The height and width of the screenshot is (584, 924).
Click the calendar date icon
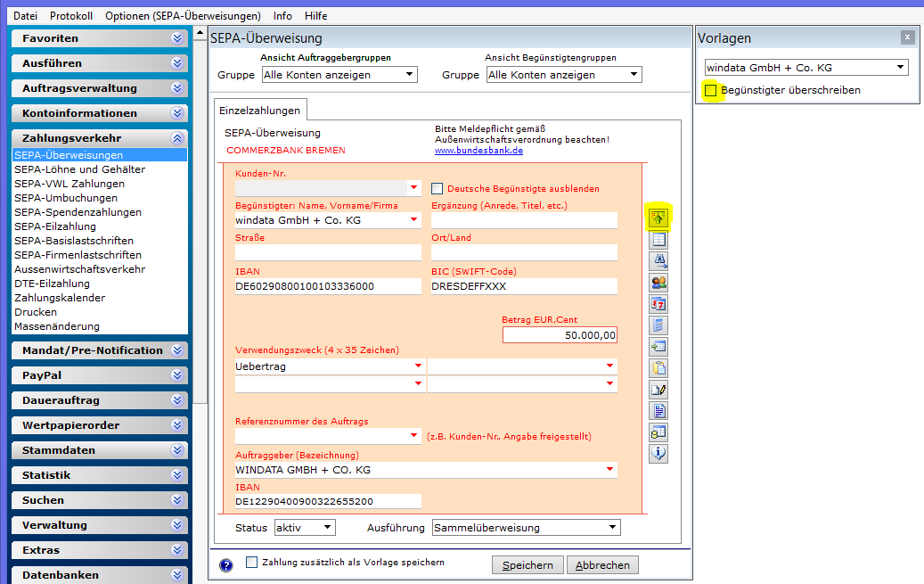tap(658, 304)
